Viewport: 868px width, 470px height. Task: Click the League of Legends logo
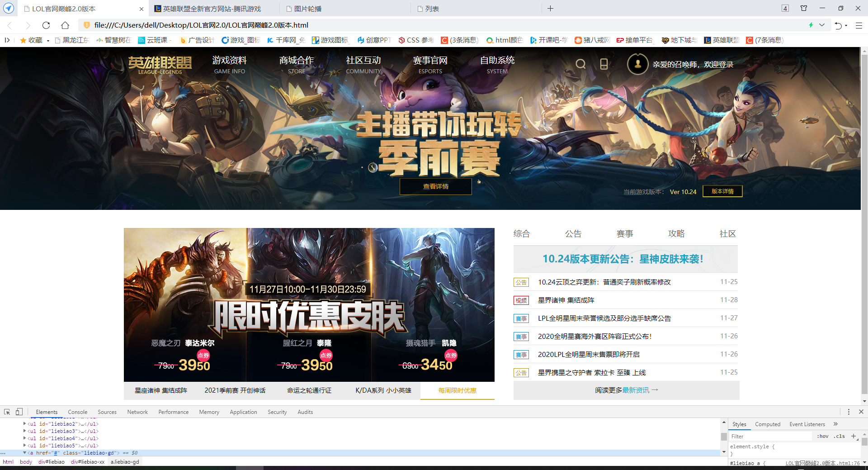(x=160, y=65)
